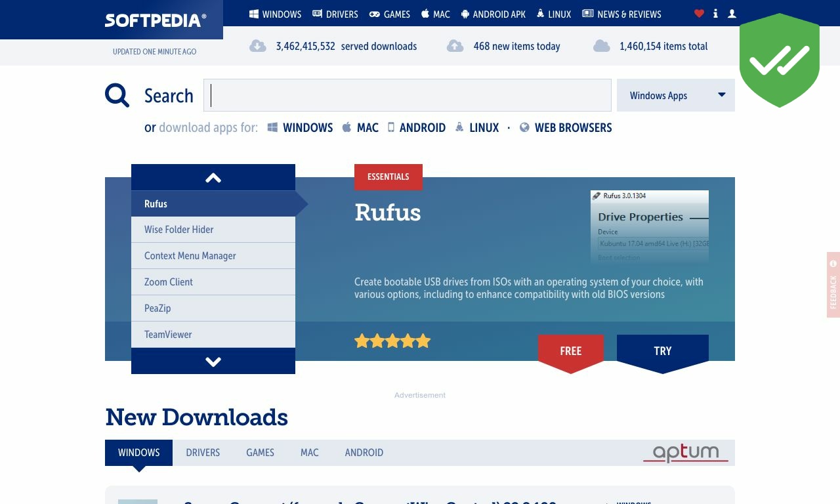Select Rufus in the featured list
840x504 pixels.
pos(213,203)
